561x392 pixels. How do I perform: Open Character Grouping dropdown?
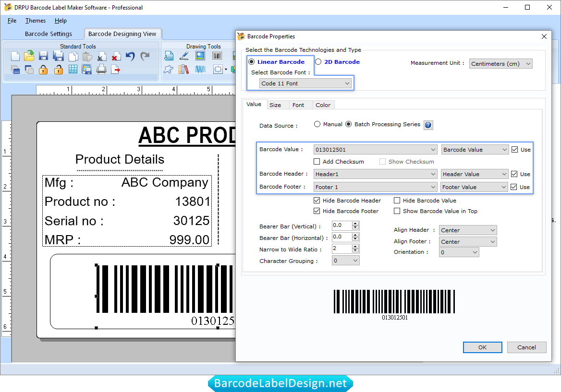click(x=345, y=261)
